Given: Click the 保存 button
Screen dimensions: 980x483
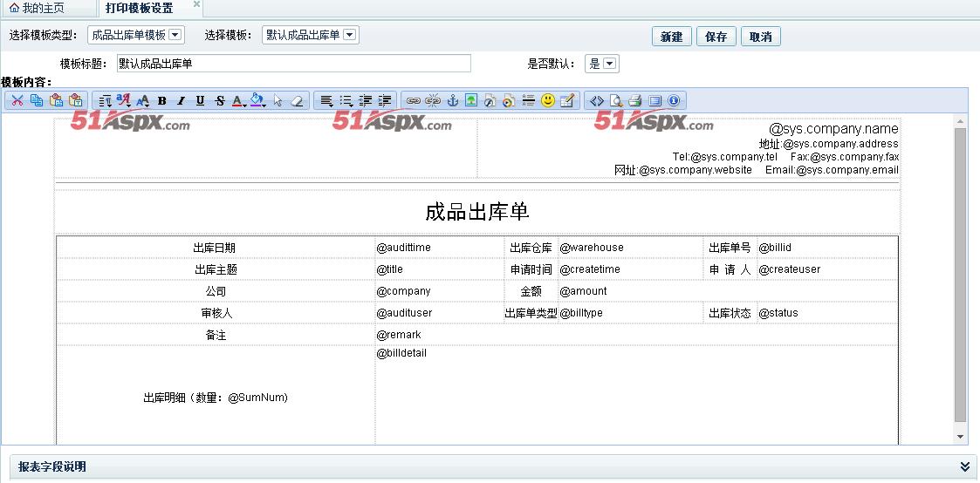Looking at the screenshot, I should click(716, 37).
